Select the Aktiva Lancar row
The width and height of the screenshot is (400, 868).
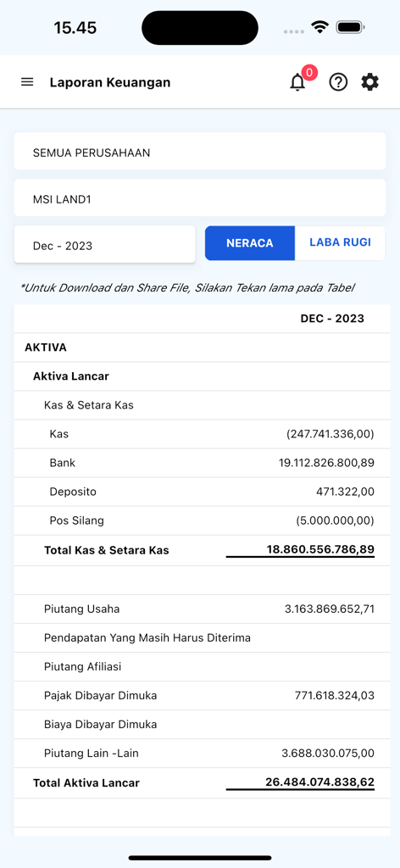(202, 376)
